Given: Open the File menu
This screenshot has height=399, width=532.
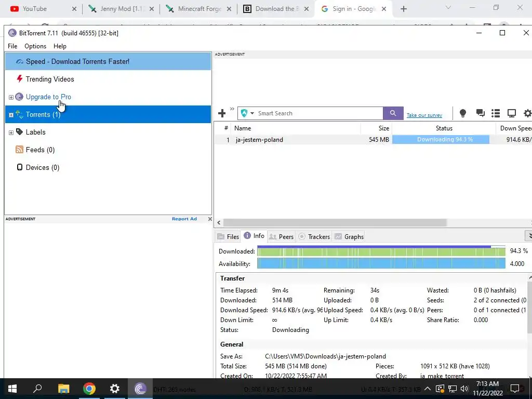Looking at the screenshot, I should (x=12, y=46).
